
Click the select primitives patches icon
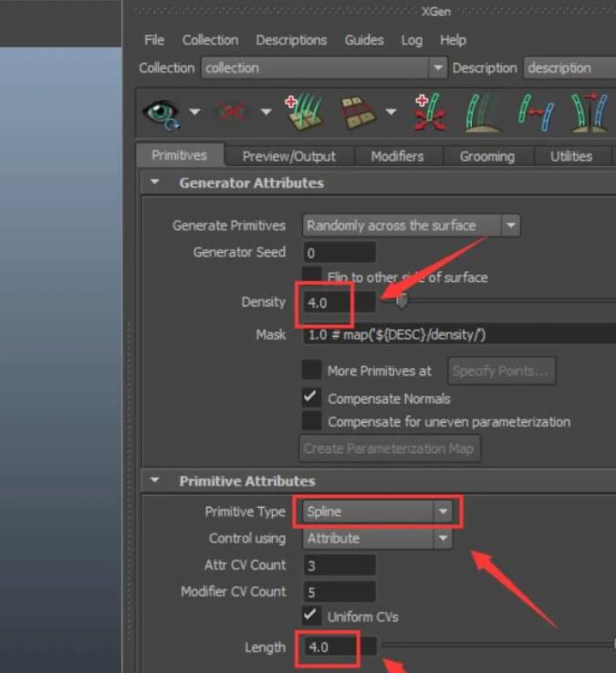(x=359, y=112)
